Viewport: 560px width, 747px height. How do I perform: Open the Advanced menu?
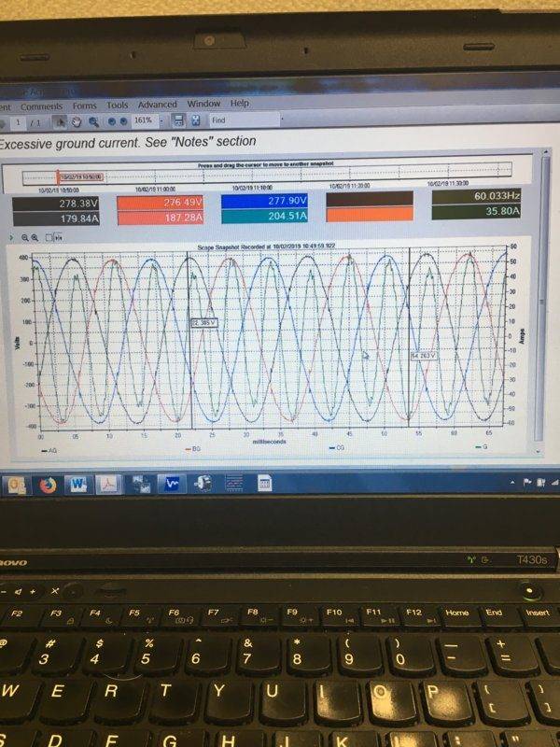pyautogui.click(x=157, y=105)
